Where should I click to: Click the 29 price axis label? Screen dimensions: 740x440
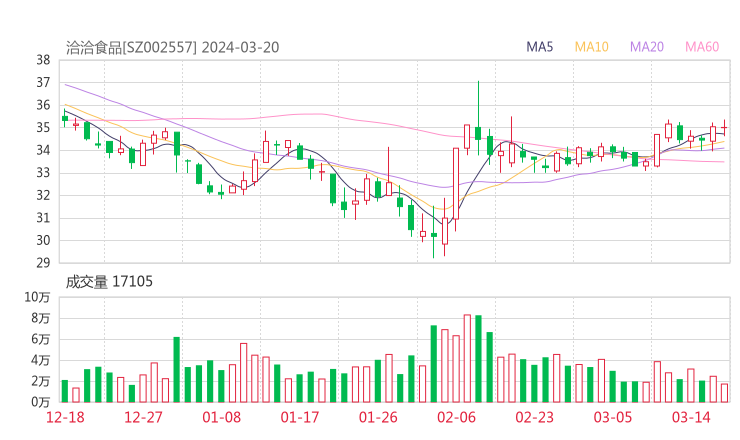43,263
